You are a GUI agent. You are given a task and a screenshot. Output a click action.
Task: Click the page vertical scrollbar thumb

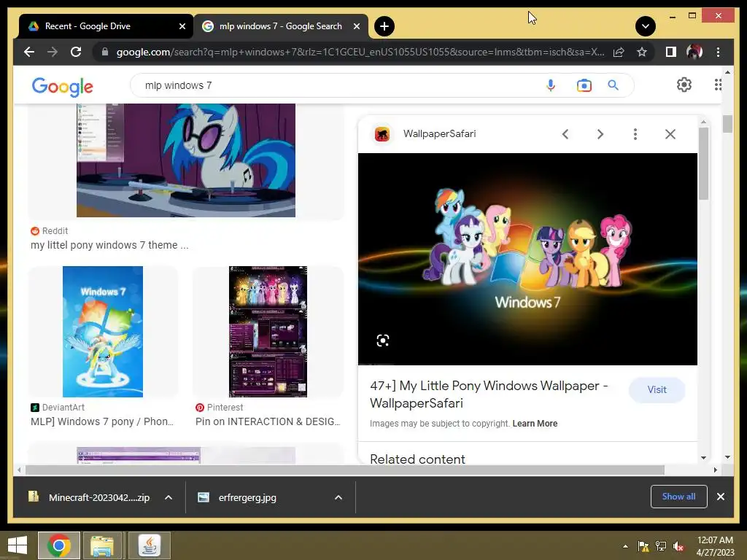tap(727, 124)
